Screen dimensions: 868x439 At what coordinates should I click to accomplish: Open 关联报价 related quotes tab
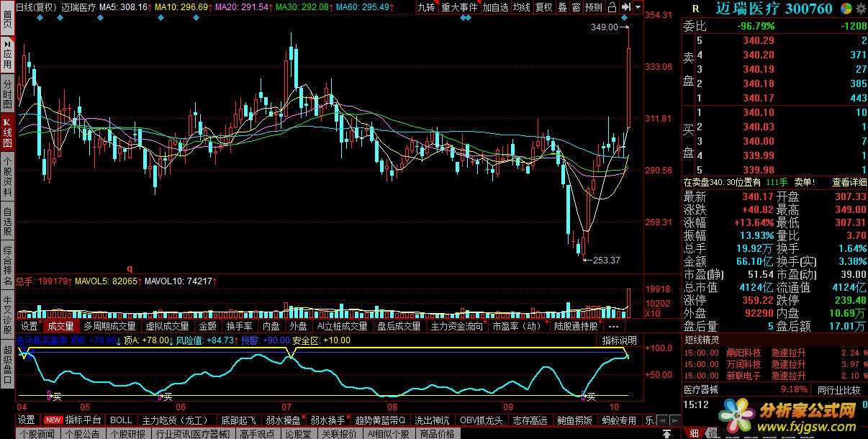coord(339,433)
